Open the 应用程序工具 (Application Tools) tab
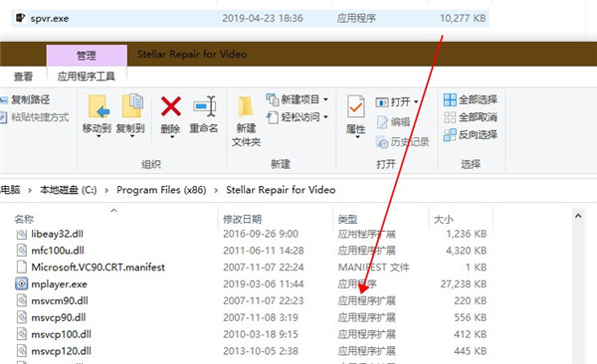This screenshot has width=597, height=364. (x=87, y=77)
